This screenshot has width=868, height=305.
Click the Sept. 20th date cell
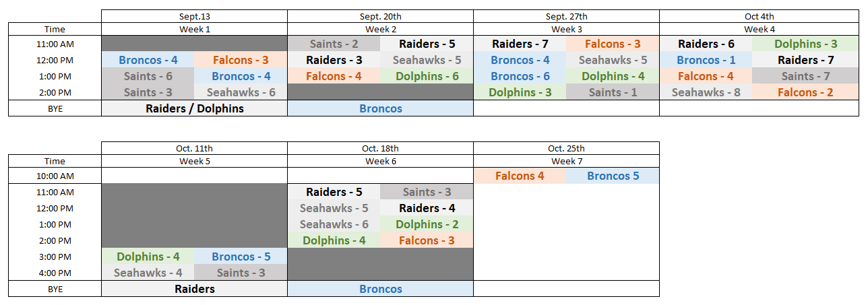tap(380, 16)
